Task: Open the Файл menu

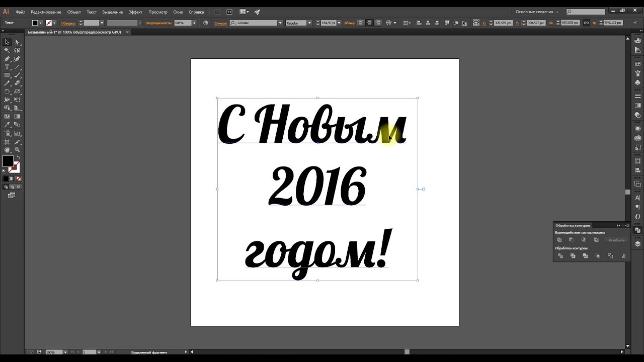Action: coord(21,12)
